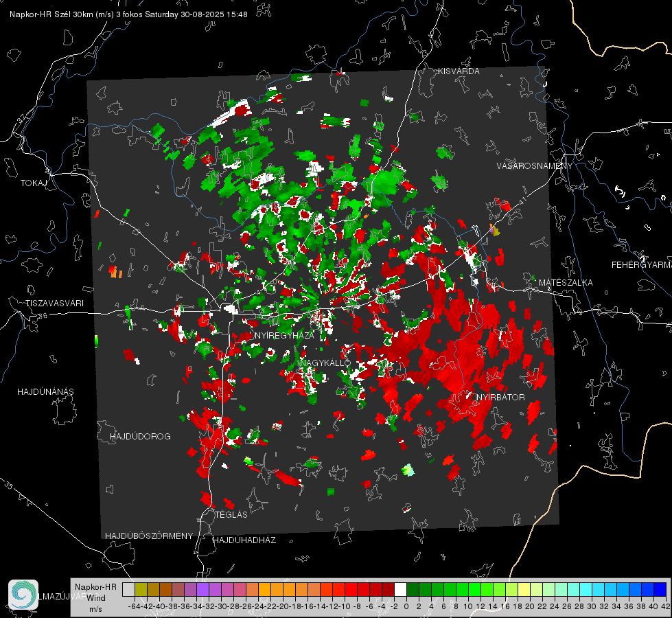Click road number 36 near Tiszavasvári

pyautogui.click(x=43, y=316)
